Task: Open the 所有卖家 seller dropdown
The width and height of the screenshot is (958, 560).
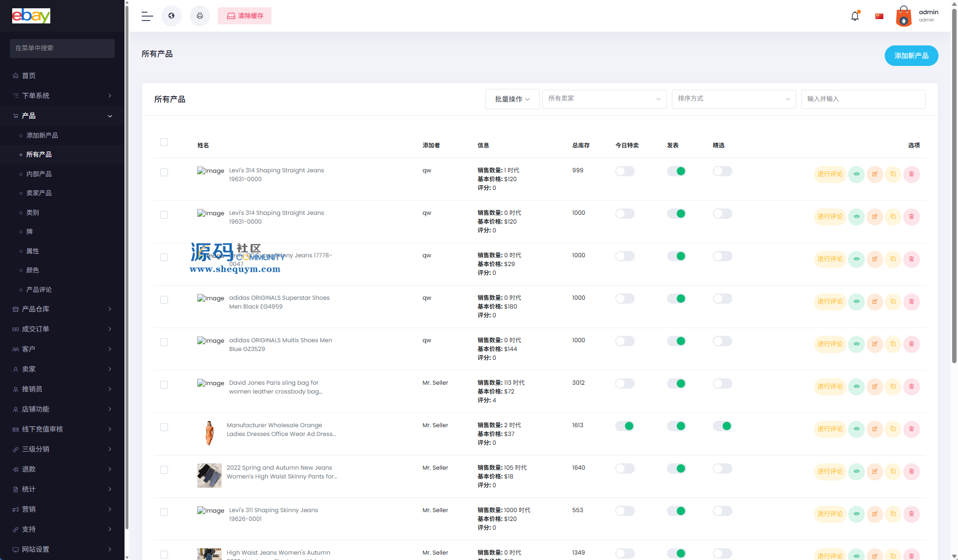Action: pos(604,99)
